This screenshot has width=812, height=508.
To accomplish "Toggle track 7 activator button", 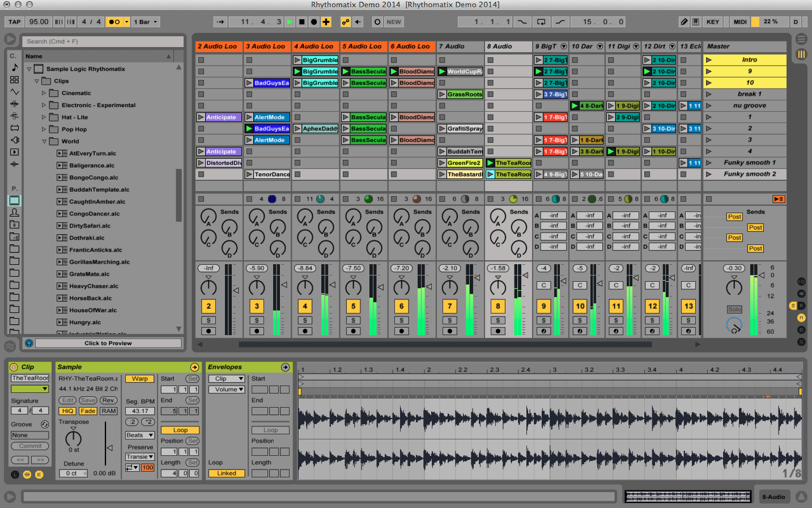I will 450,306.
